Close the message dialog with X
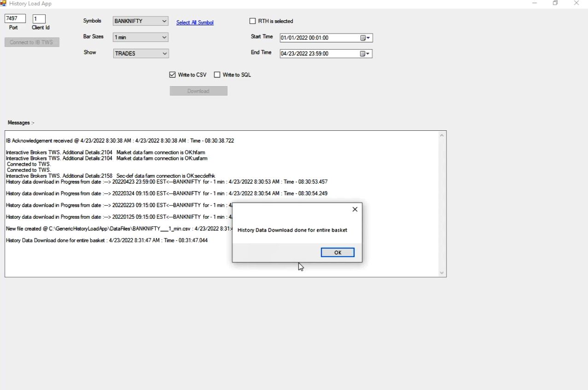 (x=355, y=209)
